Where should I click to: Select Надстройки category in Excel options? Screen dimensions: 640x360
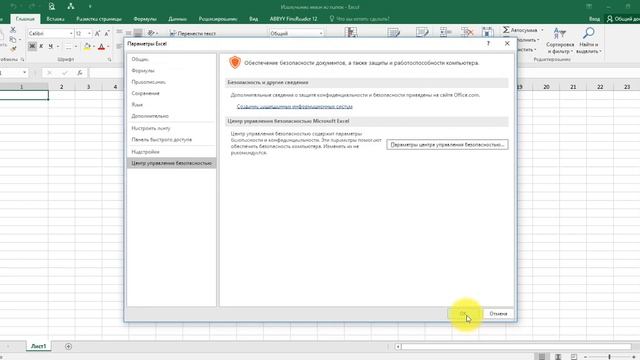[x=171, y=152]
